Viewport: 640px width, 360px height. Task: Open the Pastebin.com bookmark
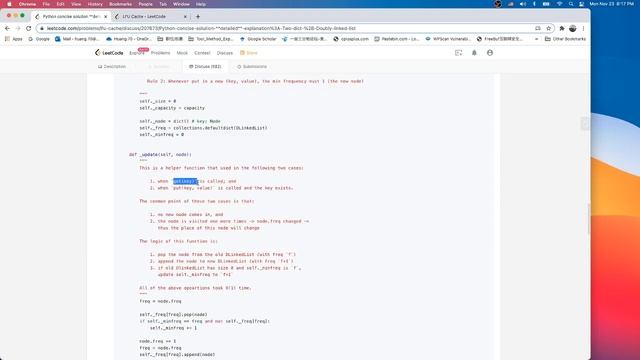tap(397, 39)
